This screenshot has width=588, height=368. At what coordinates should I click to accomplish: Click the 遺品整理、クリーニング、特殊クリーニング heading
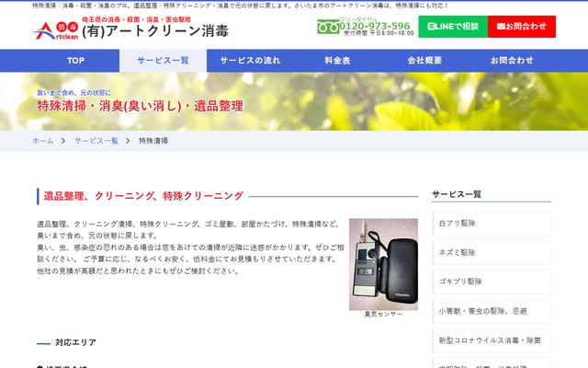tap(143, 196)
